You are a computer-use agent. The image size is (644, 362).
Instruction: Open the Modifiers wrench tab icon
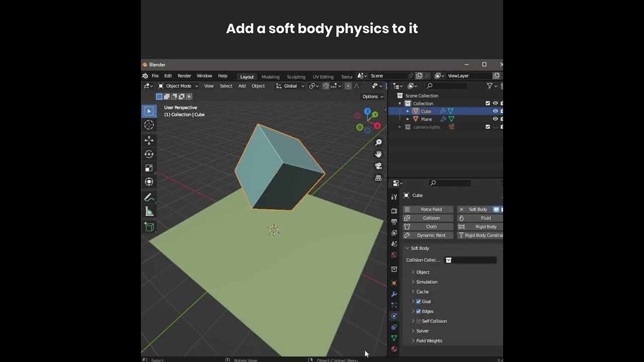tap(394, 294)
